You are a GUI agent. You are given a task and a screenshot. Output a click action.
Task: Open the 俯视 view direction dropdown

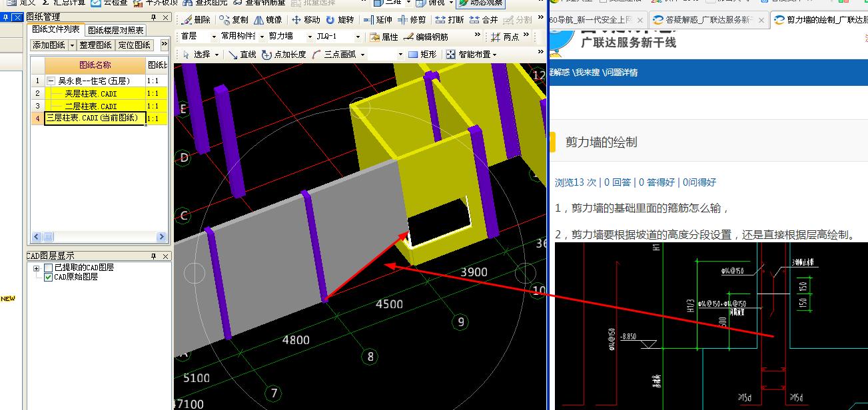tap(451, 3)
